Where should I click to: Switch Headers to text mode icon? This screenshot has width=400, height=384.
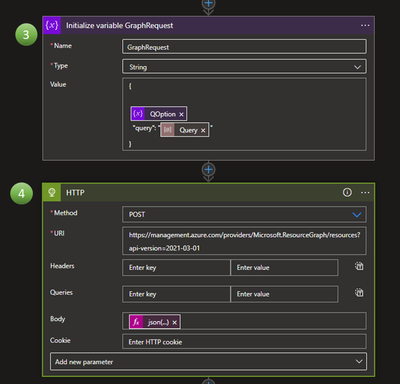click(x=359, y=266)
